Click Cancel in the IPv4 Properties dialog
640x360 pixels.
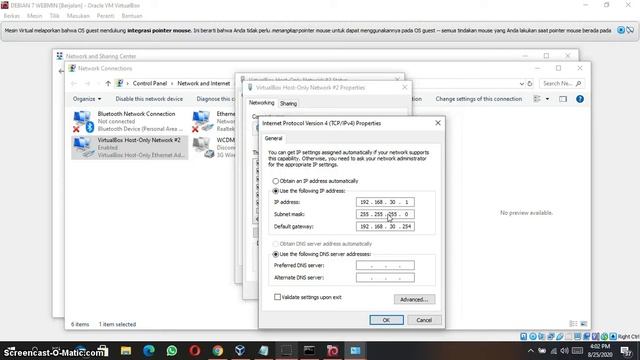coord(424,320)
